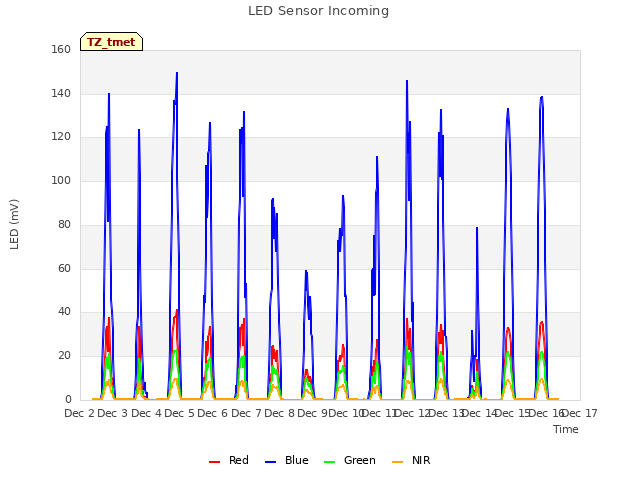Click the Dec 3 x-axis tick label
The image size is (640, 480).
113,413
